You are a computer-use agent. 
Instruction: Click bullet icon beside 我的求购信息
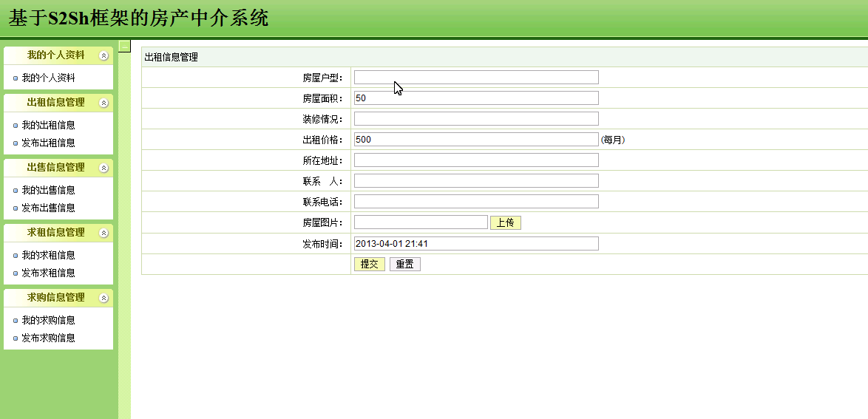16,321
